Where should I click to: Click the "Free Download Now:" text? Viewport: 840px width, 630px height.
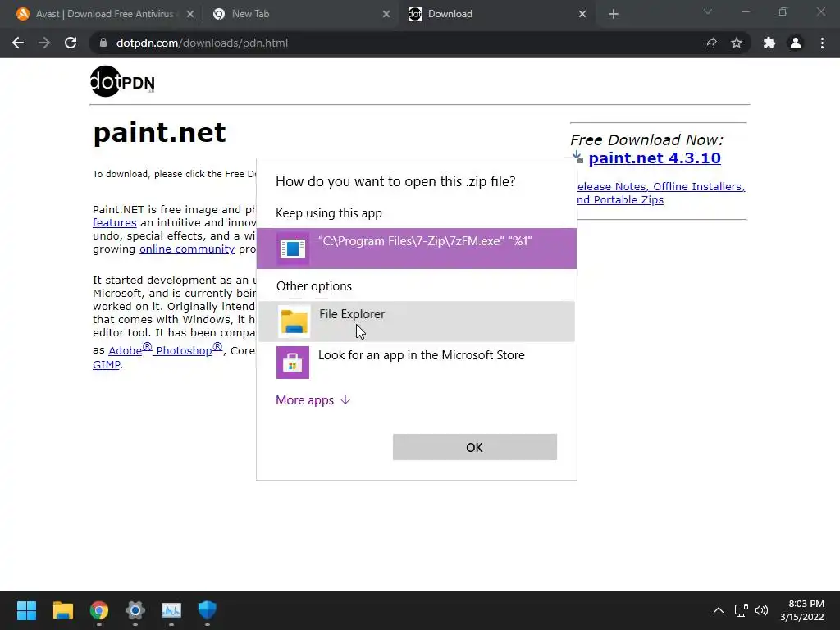point(646,139)
